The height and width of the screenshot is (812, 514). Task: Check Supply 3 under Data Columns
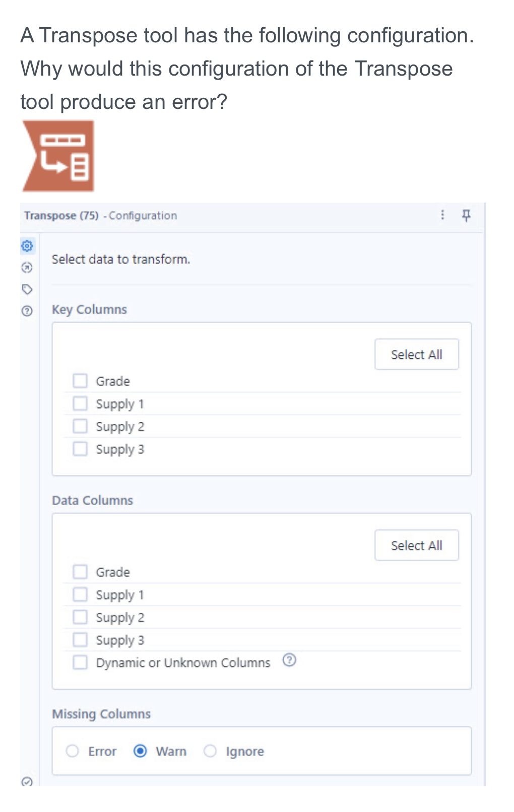click(x=81, y=640)
